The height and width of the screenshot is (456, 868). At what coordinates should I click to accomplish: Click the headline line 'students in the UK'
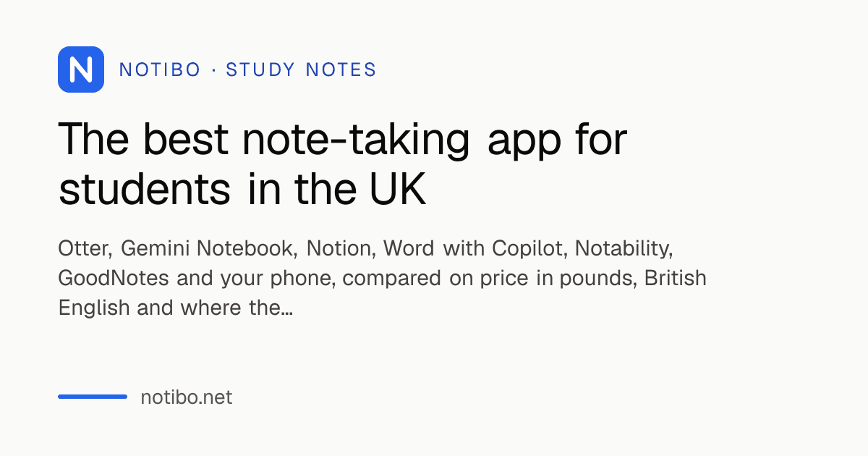tap(242, 187)
